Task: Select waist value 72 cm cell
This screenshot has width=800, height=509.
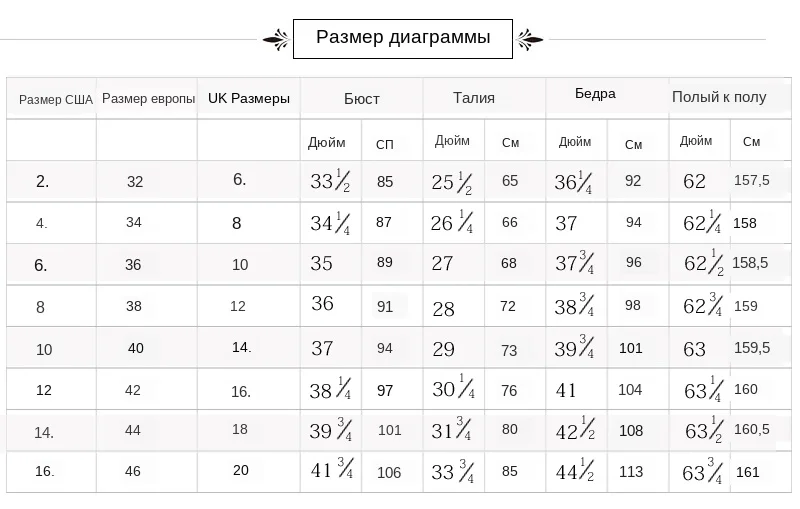Action: coord(508,306)
